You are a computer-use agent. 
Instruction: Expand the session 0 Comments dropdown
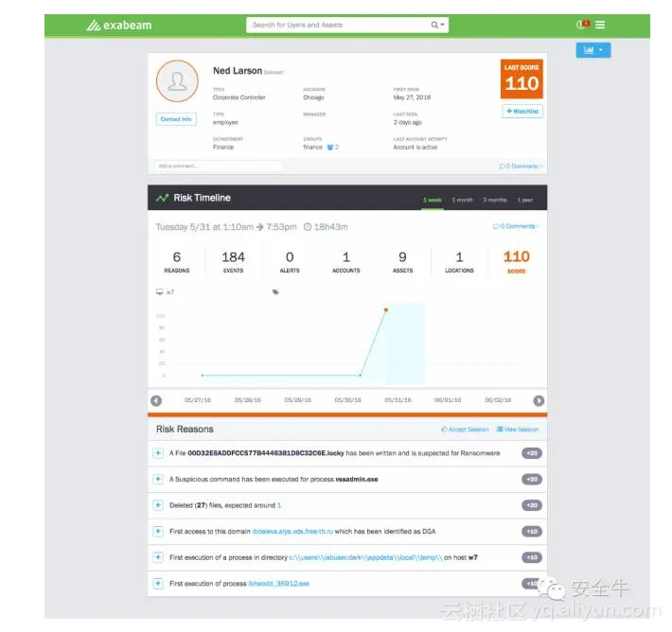click(x=516, y=226)
